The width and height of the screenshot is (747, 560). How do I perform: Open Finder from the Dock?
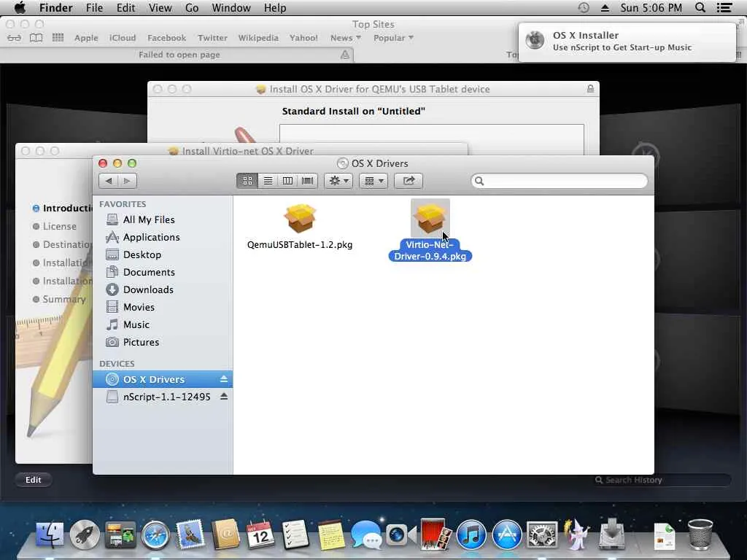click(50, 534)
